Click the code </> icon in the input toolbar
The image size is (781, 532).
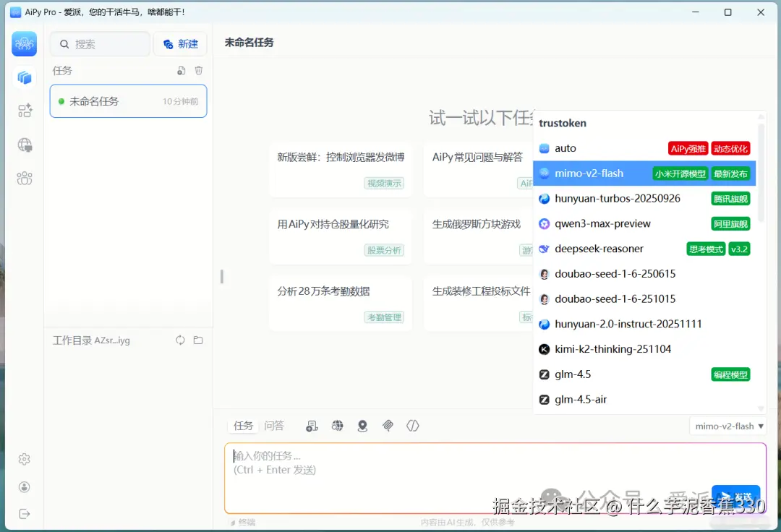point(412,426)
